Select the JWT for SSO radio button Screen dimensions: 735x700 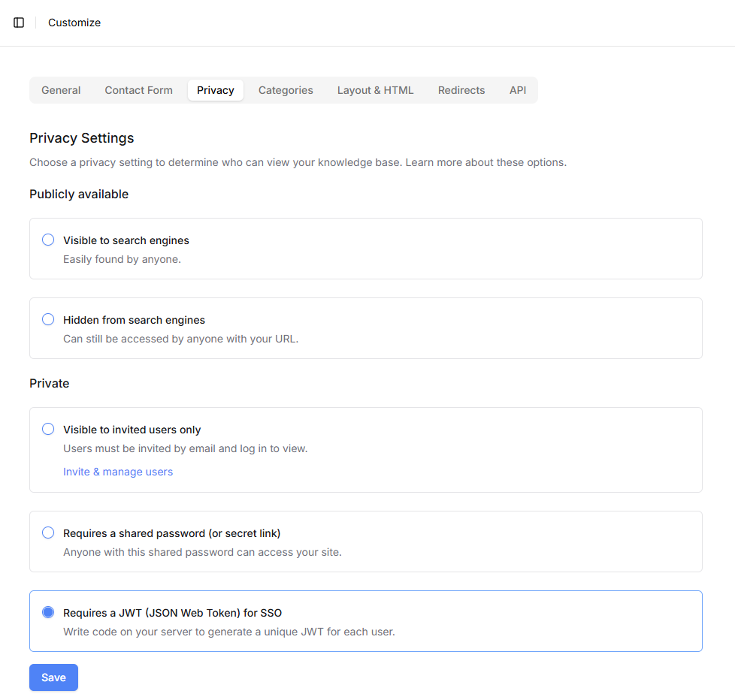(x=48, y=612)
